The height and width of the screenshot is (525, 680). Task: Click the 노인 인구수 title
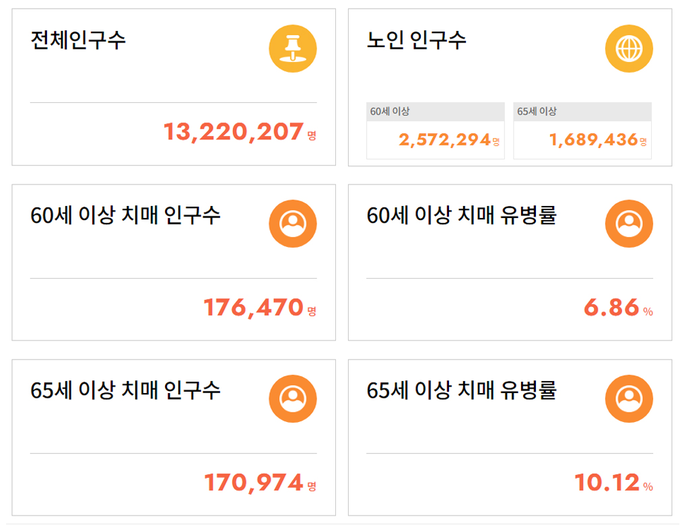point(416,40)
